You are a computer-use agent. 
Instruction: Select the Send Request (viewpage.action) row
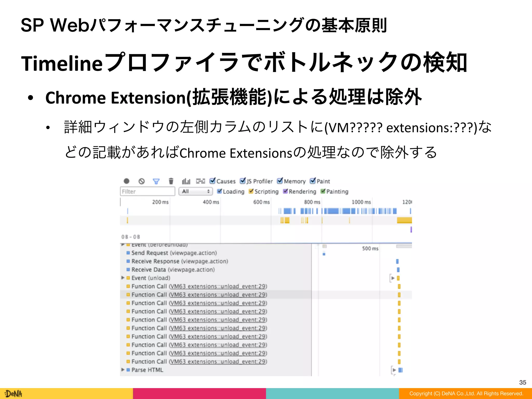pyautogui.click(x=216, y=253)
